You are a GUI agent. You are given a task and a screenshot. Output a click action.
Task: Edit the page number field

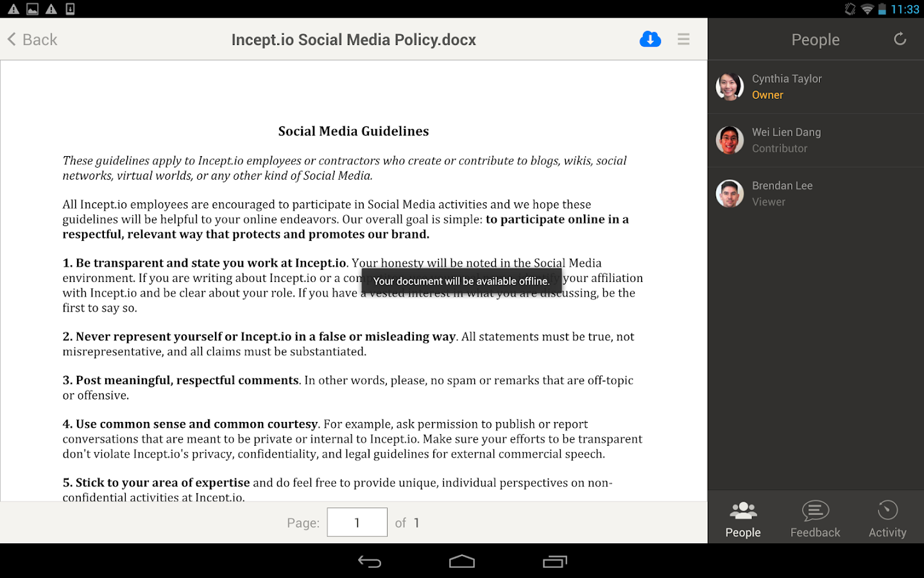[357, 522]
